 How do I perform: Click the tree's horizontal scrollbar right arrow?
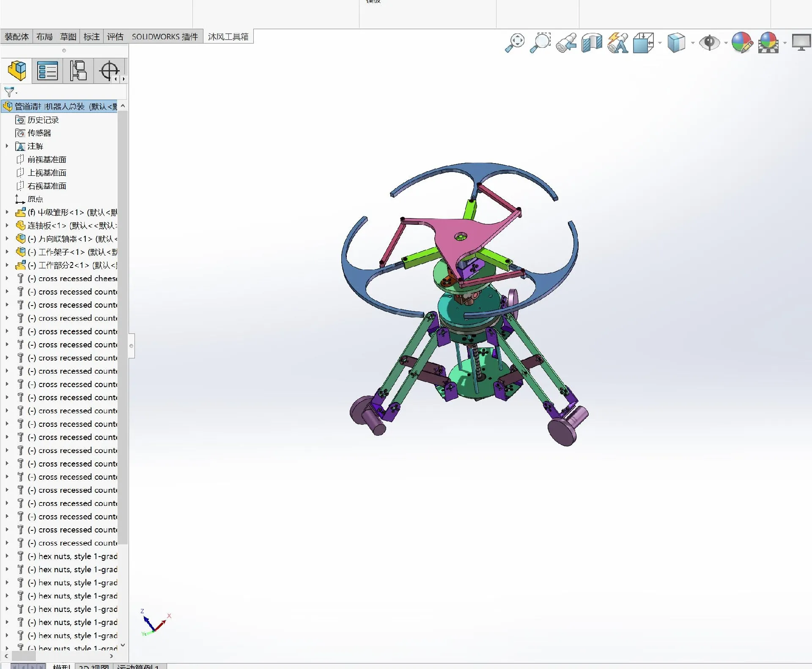[111, 656]
